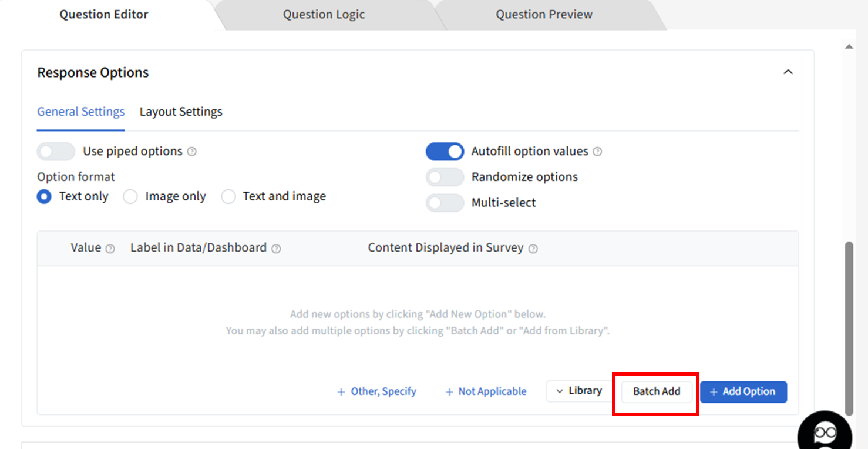Click help icon for Label in Data/Dashboard
The height and width of the screenshot is (449, 868).
[276, 249]
